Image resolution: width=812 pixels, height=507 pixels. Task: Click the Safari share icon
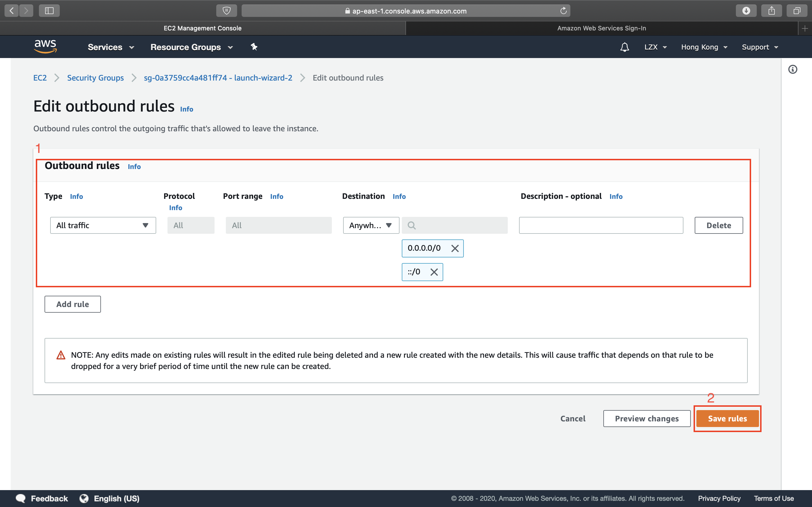(771, 11)
